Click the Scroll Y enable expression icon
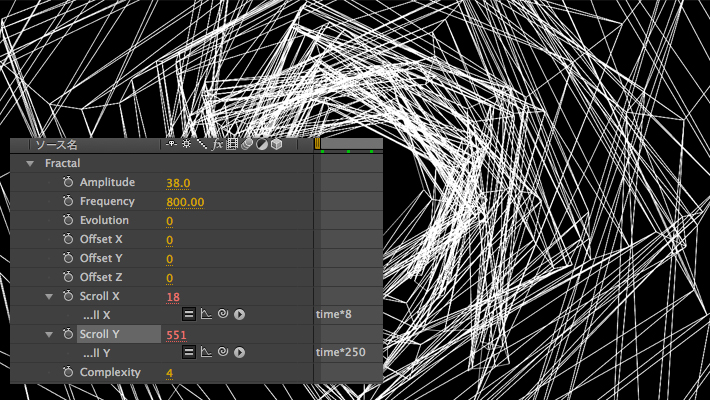The width and height of the screenshot is (710, 400). [188, 353]
